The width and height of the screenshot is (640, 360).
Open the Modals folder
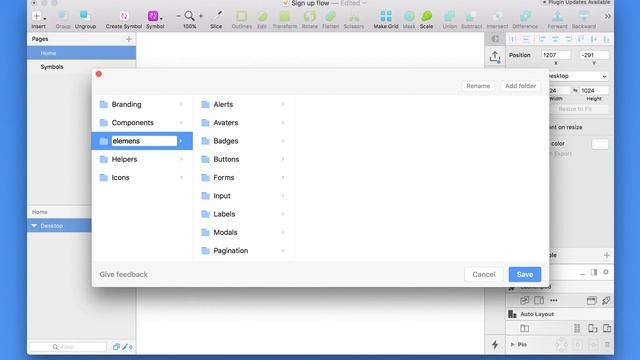(x=244, y=232)
